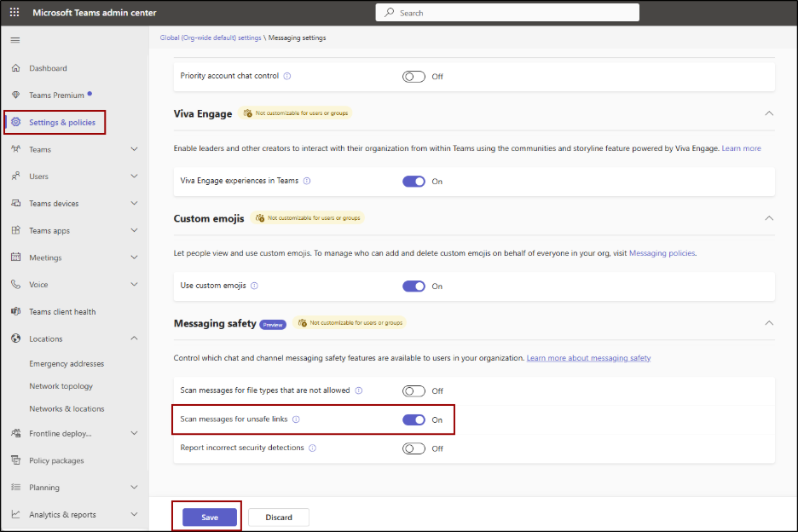Disable Viva Engage experiences in Teams toggle
This screenshot has width=798, height=532.
(x=413, y=182)
